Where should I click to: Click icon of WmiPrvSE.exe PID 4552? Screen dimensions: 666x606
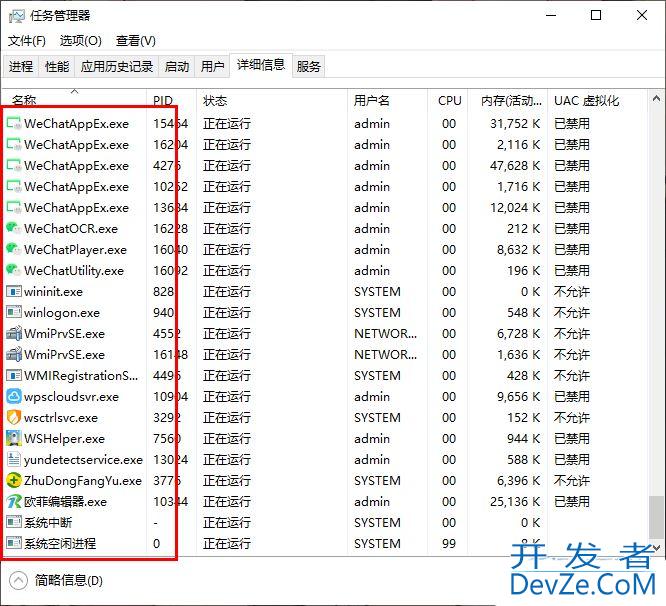[14, 333]
